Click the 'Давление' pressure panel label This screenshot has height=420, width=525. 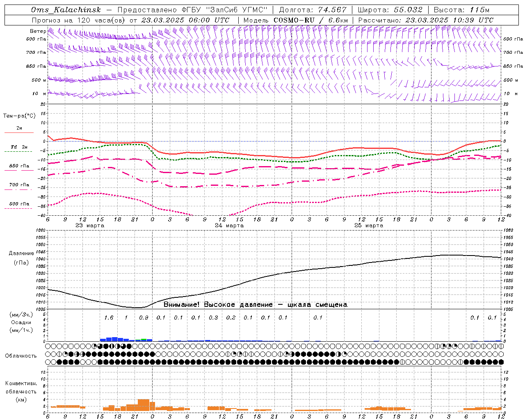(x=22, y=253)
